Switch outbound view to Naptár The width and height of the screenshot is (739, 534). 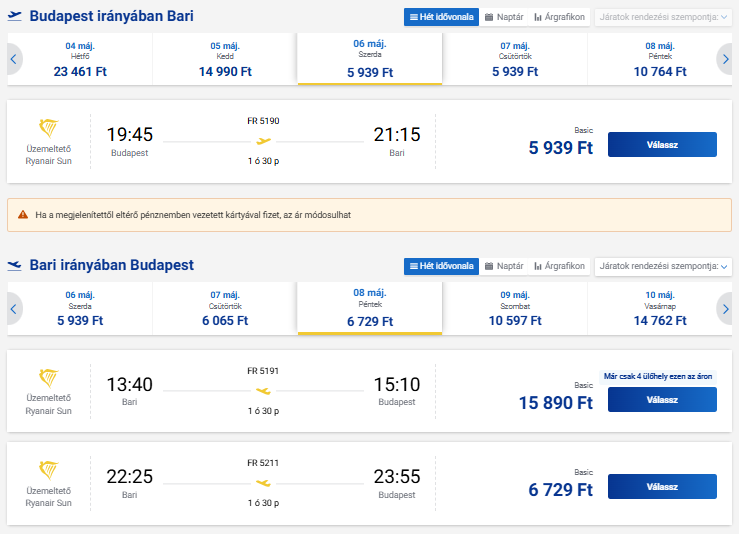504,17
